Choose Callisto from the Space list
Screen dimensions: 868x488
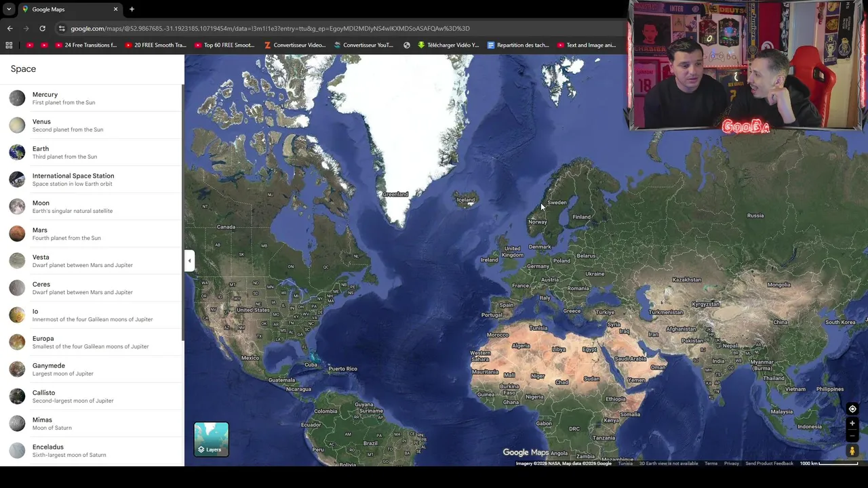90,396
